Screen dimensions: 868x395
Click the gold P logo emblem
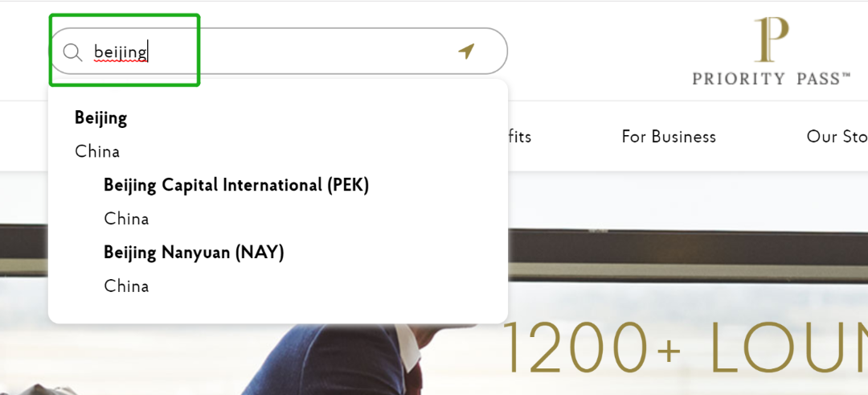pyautogui.click(x=771, y=40)
